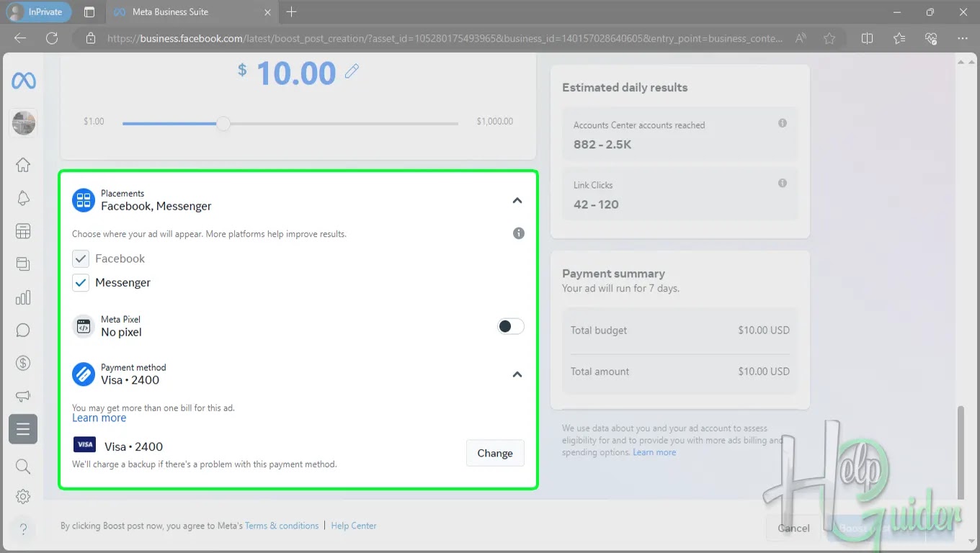Collapse the Payment method section
980x553 pixels.
tap(517, 374)
